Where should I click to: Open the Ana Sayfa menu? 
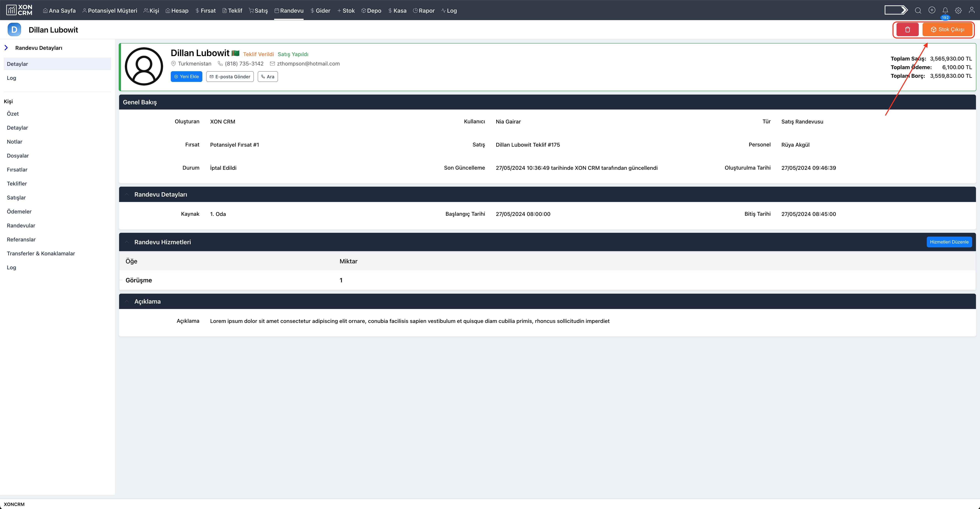59,11
